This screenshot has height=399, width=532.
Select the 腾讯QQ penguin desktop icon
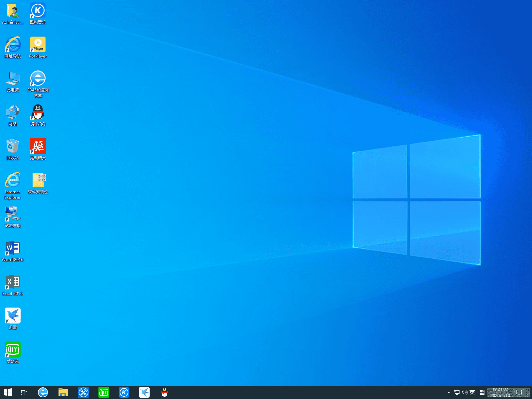[x=38, y=116]
